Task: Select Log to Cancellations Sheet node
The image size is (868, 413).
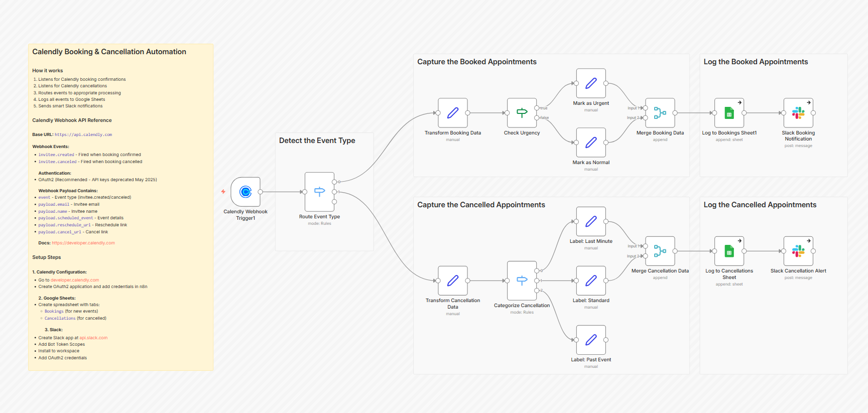Action: (x=729, y=251)
